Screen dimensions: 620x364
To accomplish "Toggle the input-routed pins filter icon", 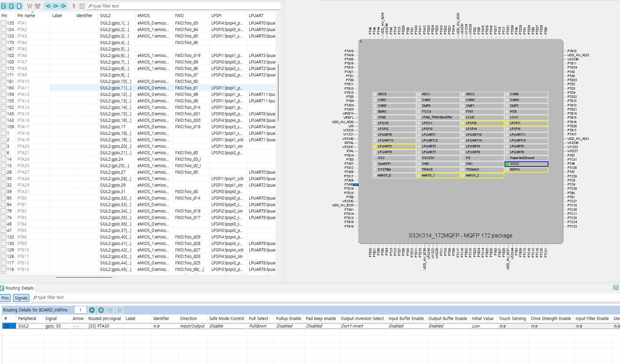I will (x=48, y=6).
